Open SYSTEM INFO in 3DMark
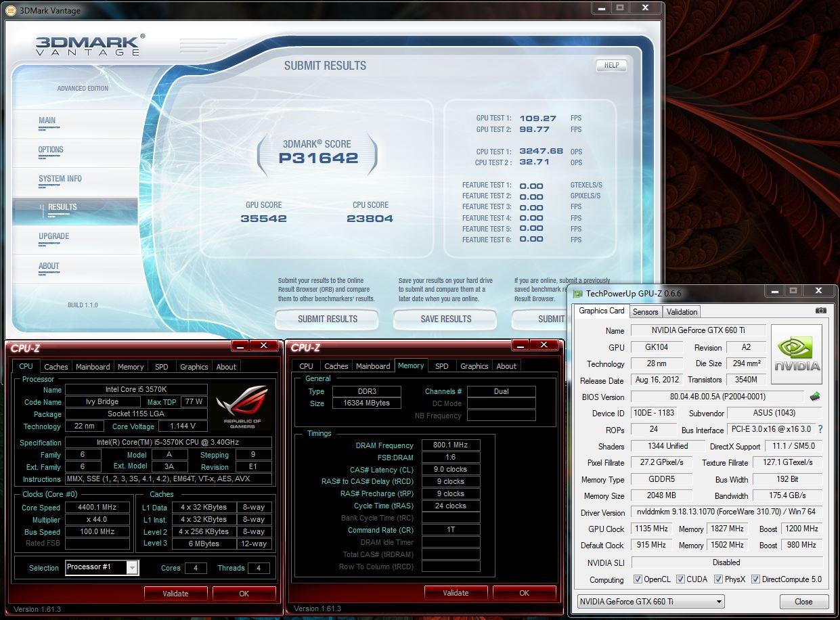840x620 pixels. [60, 179]
